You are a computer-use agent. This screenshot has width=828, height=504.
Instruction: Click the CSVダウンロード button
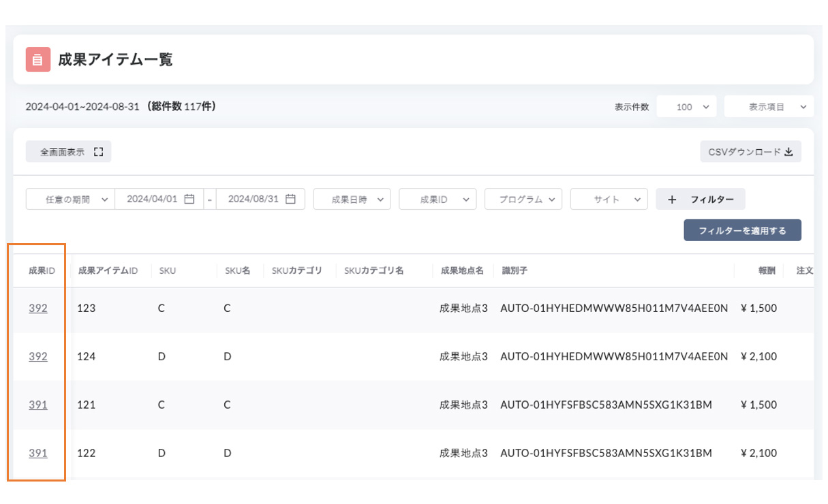[750, 152]
